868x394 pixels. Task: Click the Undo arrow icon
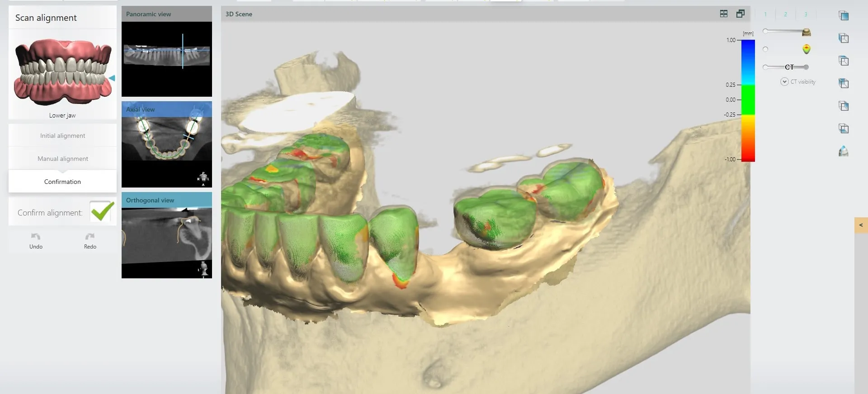click(x=36, y=237)
